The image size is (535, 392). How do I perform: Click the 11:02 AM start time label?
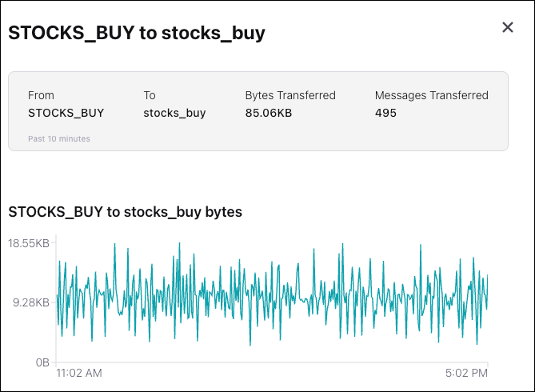[x=78, y=373]
